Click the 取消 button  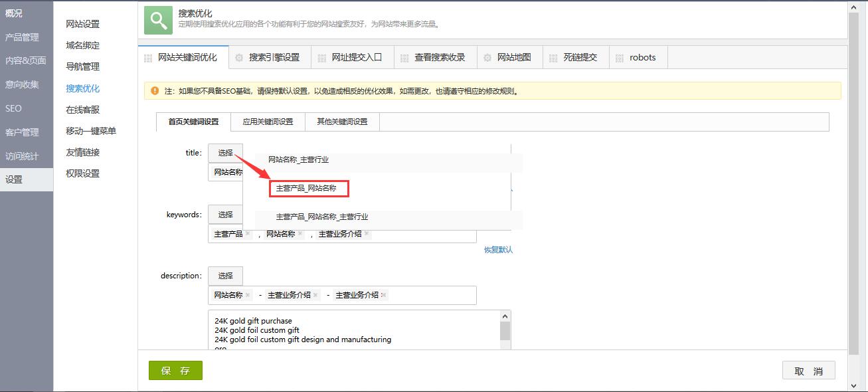(x=808, y=371)
